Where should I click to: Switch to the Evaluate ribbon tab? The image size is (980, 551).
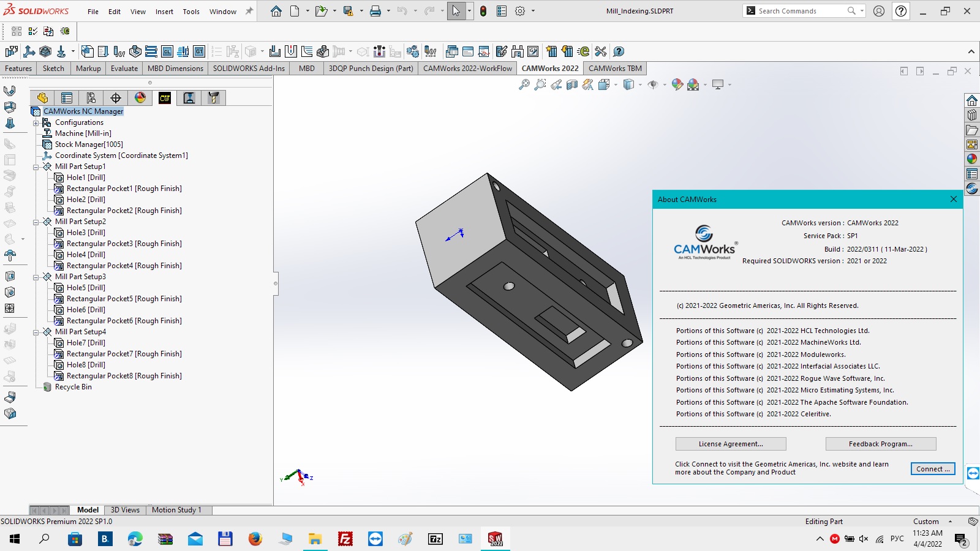(124, 69)
